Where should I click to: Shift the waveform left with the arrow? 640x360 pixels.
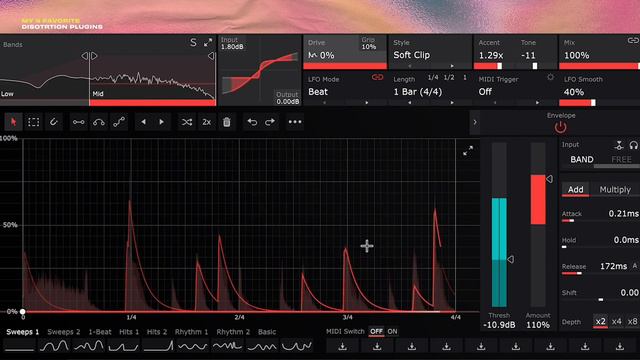(143, 122)
